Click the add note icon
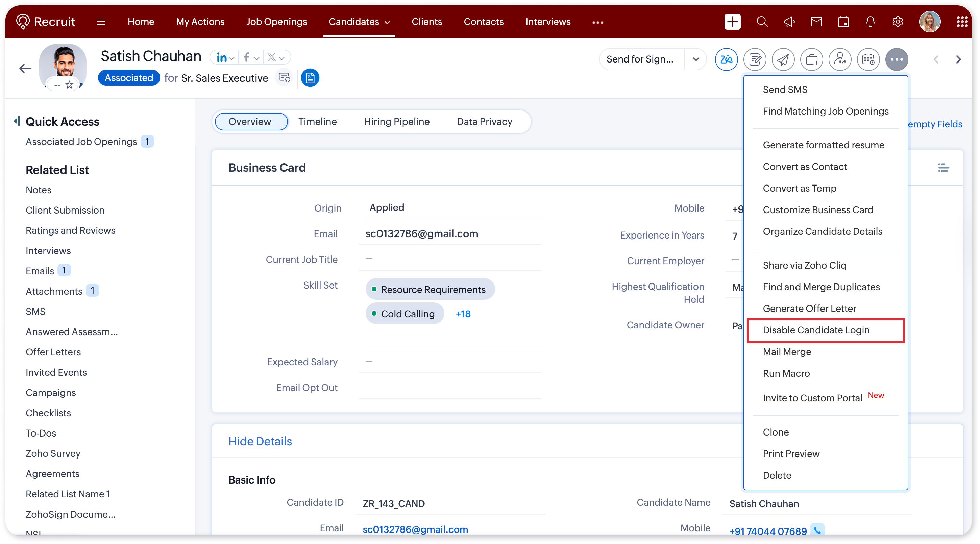The width and height of the screenshot is (980, 544). (x=755, y=59)
